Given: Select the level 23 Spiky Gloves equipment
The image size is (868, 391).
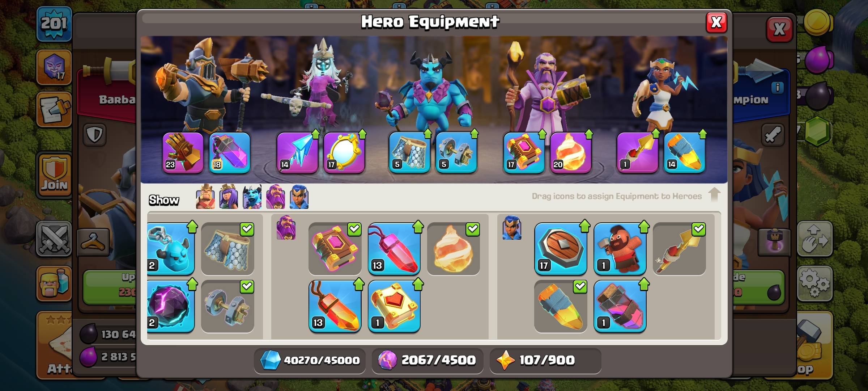Looking at the screenshot, I should click(183, 153).
